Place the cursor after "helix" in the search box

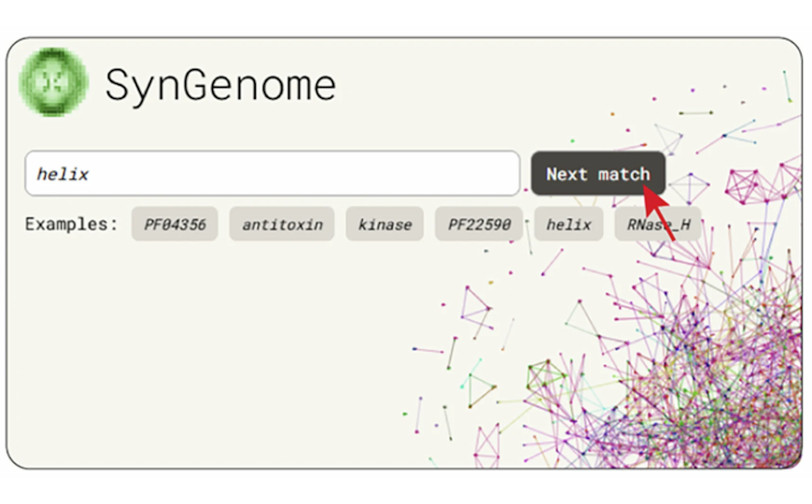(x=93, y=174)
